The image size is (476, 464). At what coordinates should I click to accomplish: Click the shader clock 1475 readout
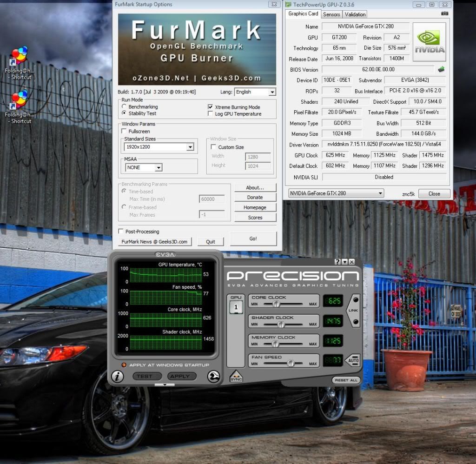pos(333,321)
